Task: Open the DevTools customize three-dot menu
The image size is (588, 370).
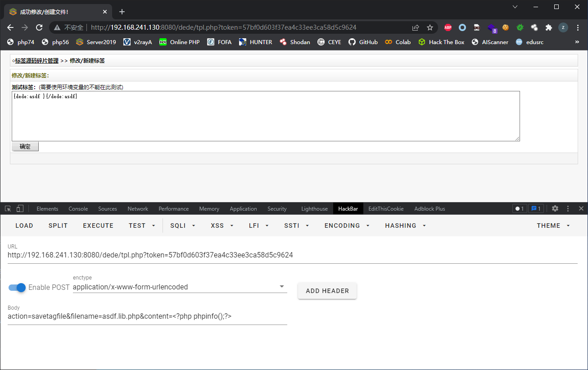Action: coord(568,208)
